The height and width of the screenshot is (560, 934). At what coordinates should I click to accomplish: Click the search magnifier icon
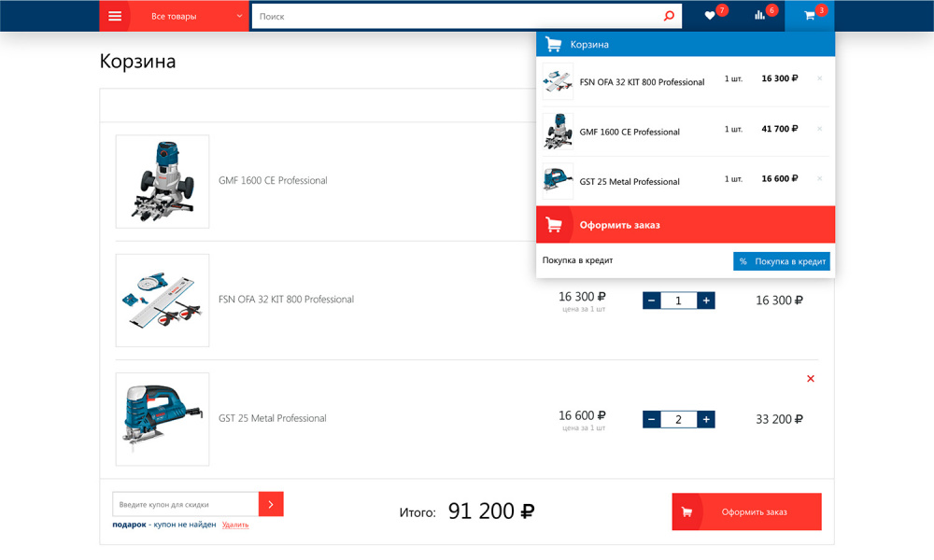point(669,16)
